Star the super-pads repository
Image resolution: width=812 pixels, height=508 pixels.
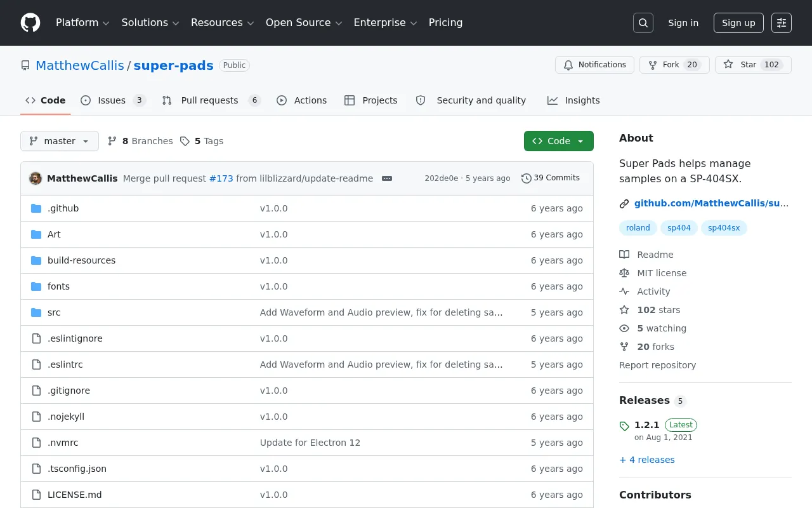752,65
